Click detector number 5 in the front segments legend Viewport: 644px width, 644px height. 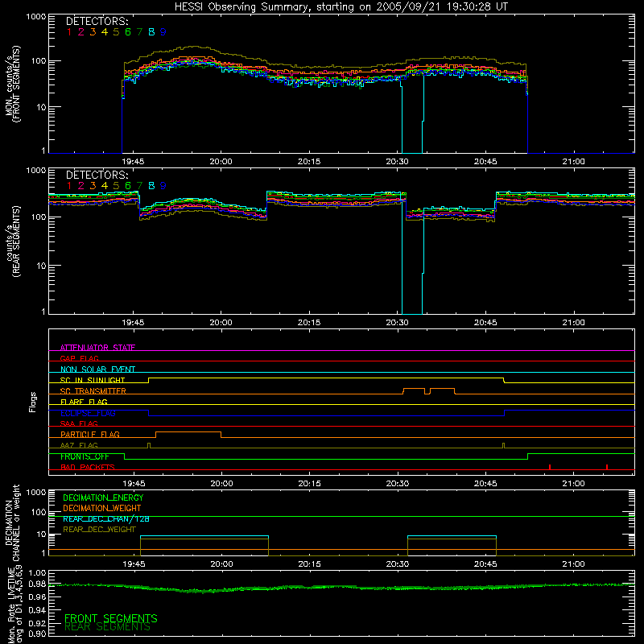(x=116, y=32)
